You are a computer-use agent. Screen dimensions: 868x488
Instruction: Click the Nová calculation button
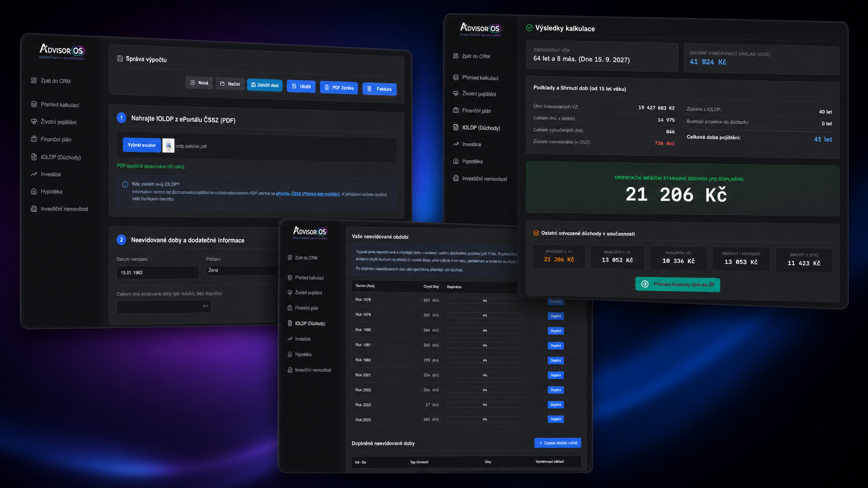[x=199, y=83]
